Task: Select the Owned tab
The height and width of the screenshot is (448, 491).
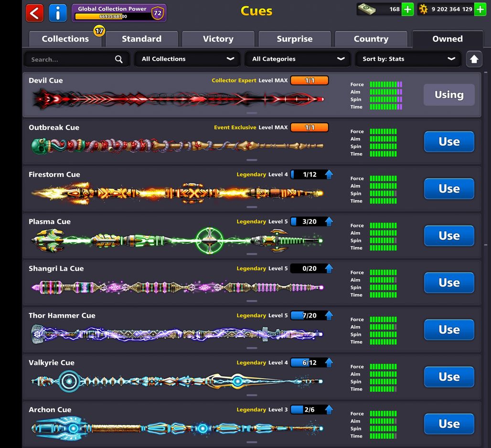Action: (x=448, y=39)
